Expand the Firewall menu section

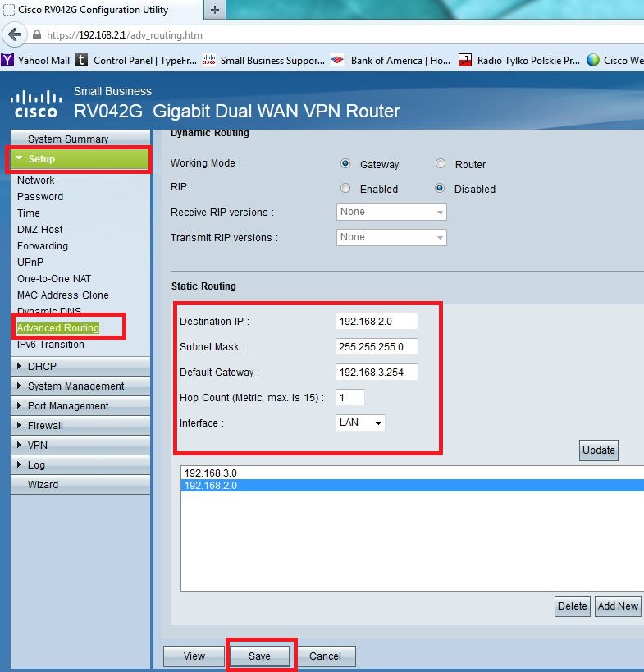(x=80, y=426)
